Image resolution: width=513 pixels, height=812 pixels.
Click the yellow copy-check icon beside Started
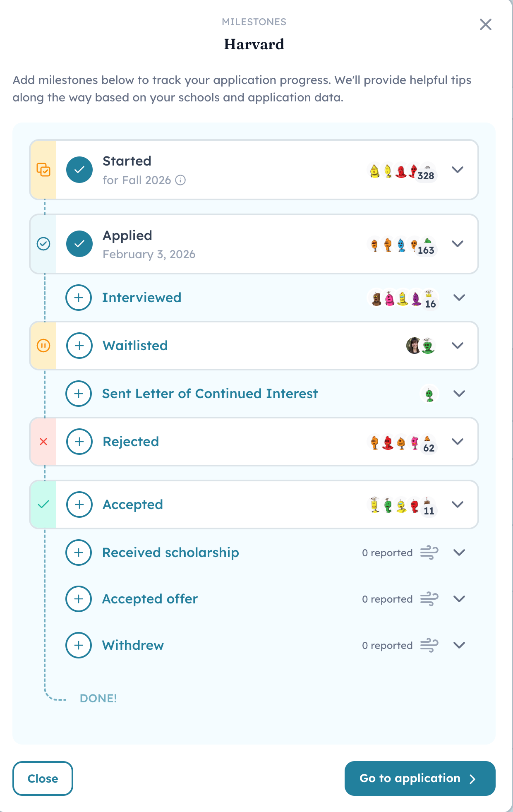(x=43, y=170)
